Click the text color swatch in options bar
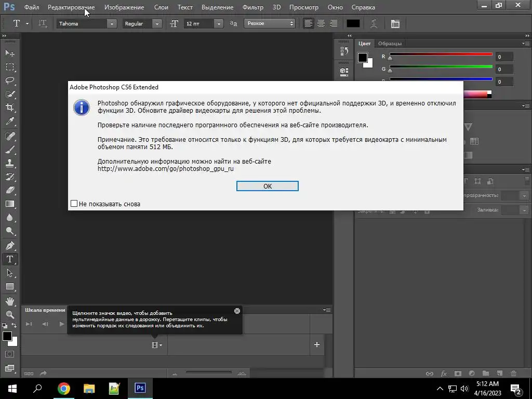 pos(353,23)
